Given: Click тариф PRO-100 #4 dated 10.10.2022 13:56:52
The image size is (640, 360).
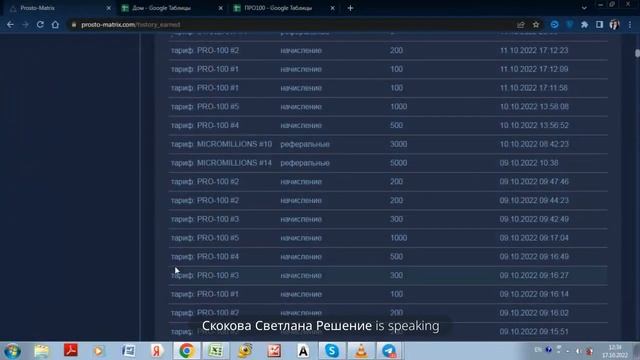Looking at the screenshot, I should (205, 125).
